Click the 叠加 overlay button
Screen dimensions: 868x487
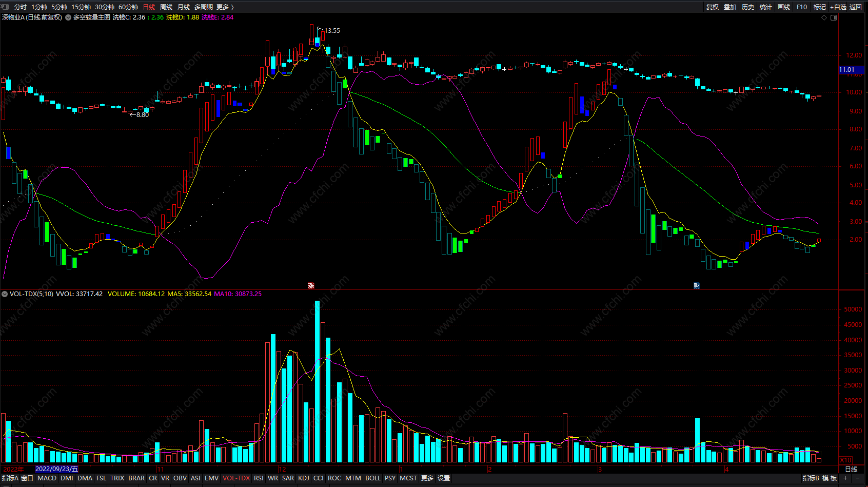730,7
